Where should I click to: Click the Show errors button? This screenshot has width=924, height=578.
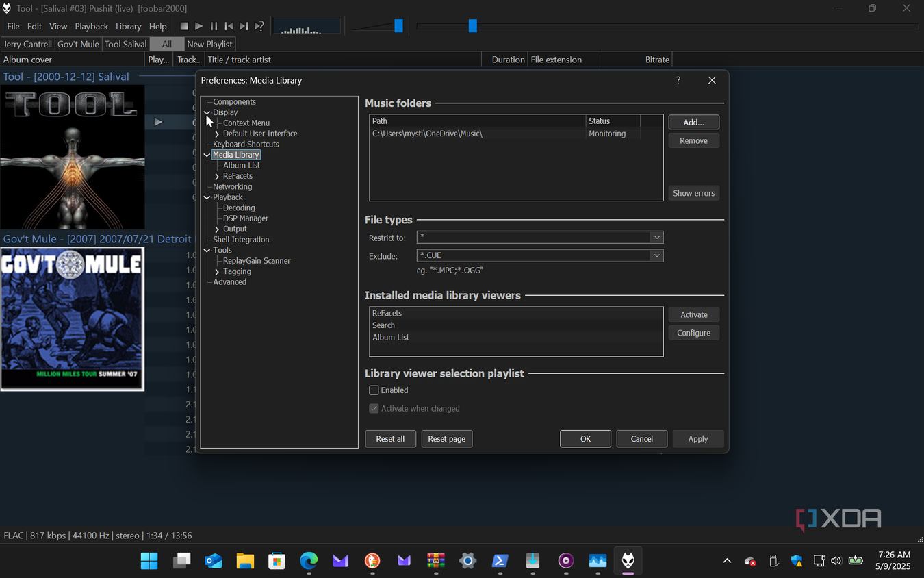pyautogui.click(x=693, y=193)
